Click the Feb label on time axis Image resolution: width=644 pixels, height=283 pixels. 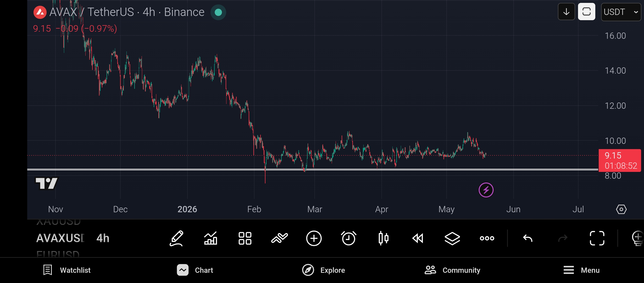tap(254, 209)
